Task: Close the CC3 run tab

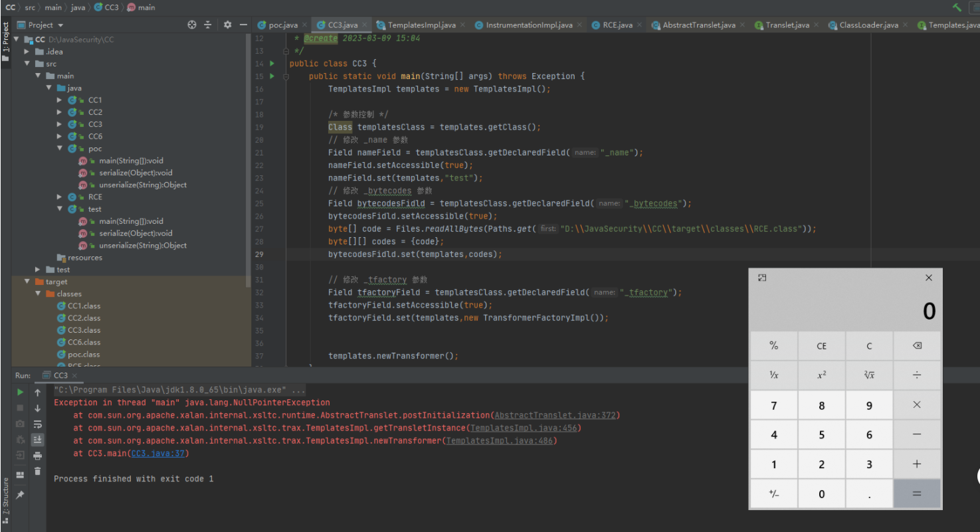Action: pyautogui.click(x=74, y=375)
